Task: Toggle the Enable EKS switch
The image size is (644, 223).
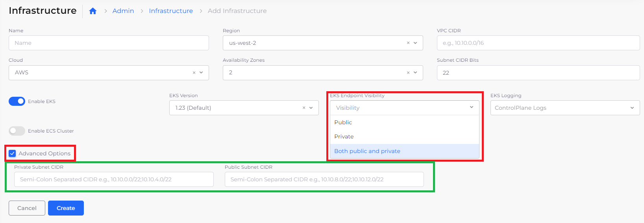Action: tap(17, 101)
